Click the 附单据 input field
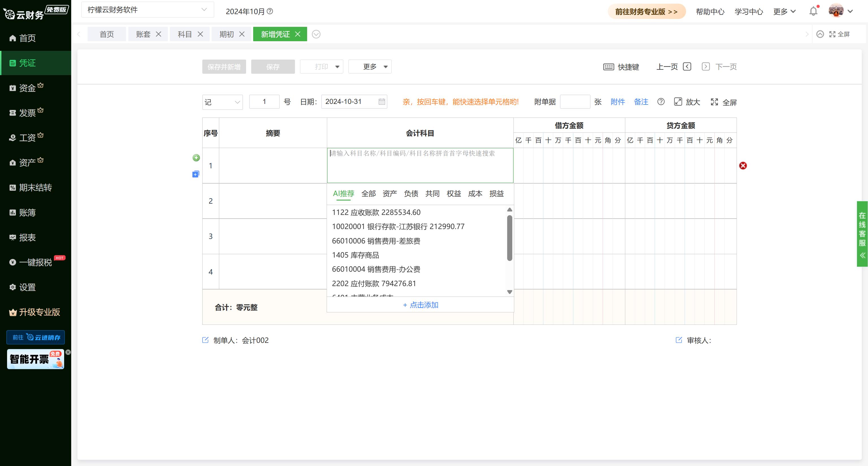This screenshot has height=466, width=868. [575, 101]
